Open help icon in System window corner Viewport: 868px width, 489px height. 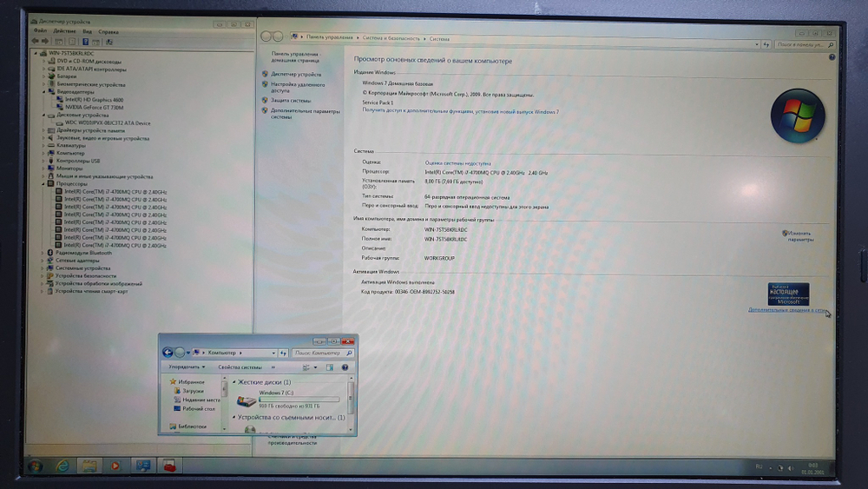coord(832,57)
